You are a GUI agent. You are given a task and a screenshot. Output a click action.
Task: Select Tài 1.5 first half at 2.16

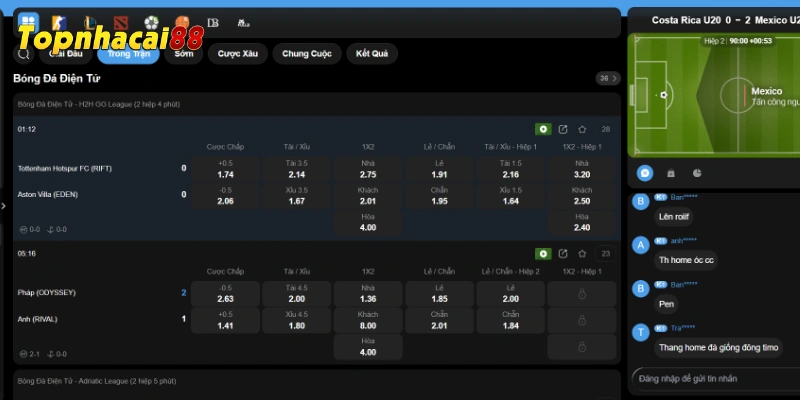point(511,169)
